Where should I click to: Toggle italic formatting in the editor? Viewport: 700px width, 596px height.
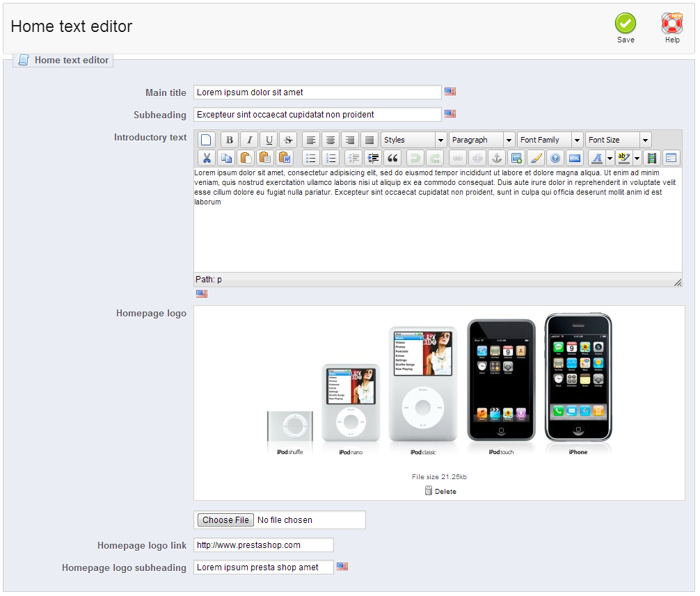[248, 139]
